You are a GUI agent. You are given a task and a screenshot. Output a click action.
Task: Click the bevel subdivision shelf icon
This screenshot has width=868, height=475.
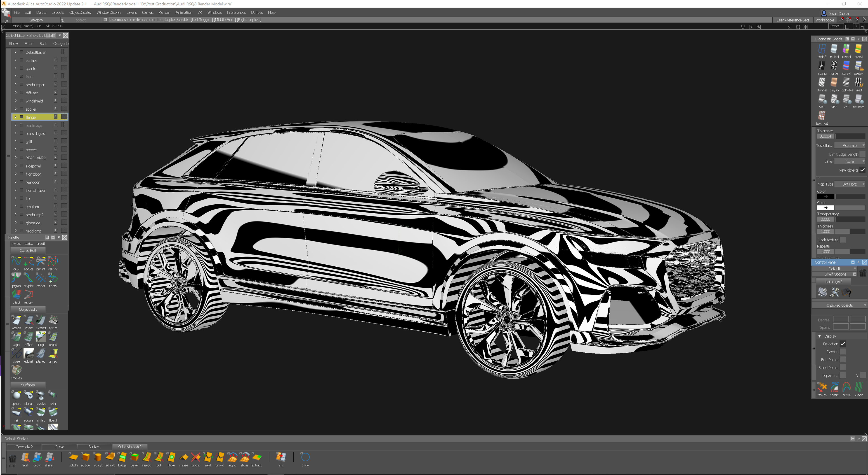[x=134, y=457]
